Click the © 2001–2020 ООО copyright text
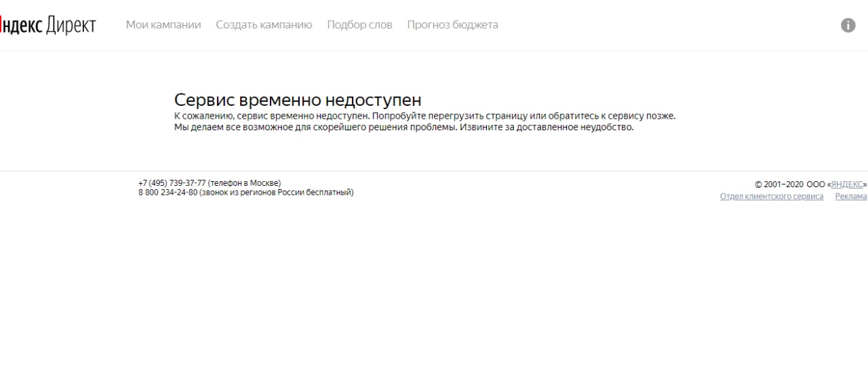The width and height of the screenshot is (868, 371). (791, 184)
